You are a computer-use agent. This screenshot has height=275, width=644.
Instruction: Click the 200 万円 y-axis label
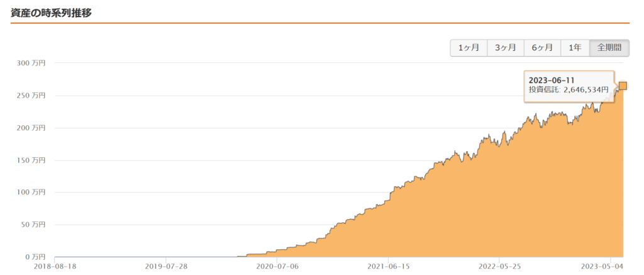[x=33, y=128]
